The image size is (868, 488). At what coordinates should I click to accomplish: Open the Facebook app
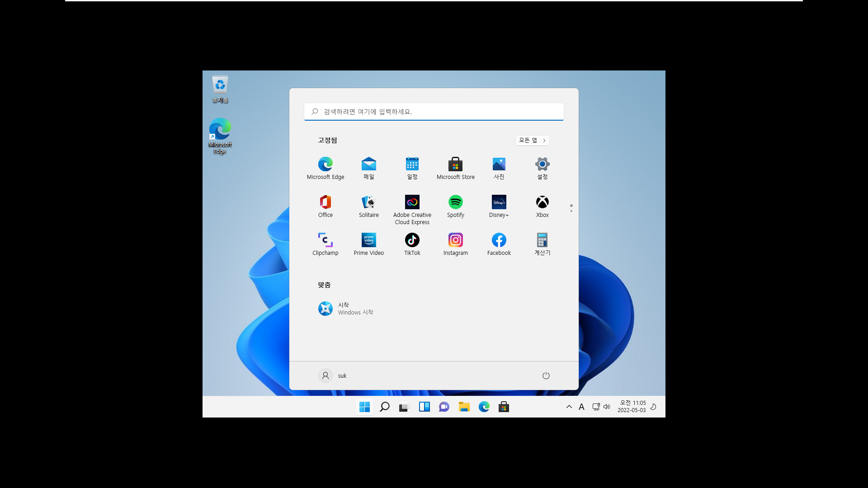[499, 244]
